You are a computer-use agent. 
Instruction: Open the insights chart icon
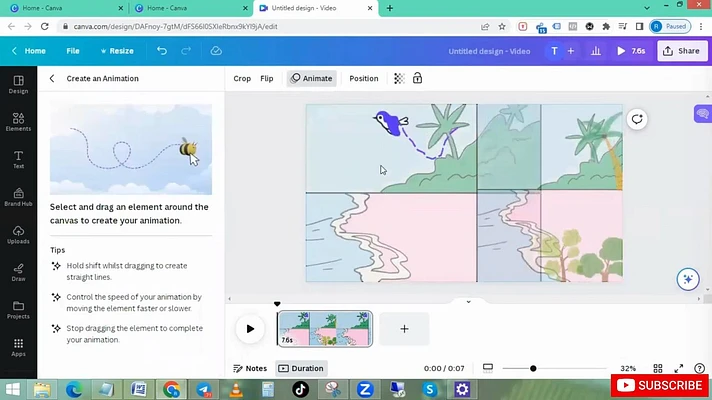596,51
